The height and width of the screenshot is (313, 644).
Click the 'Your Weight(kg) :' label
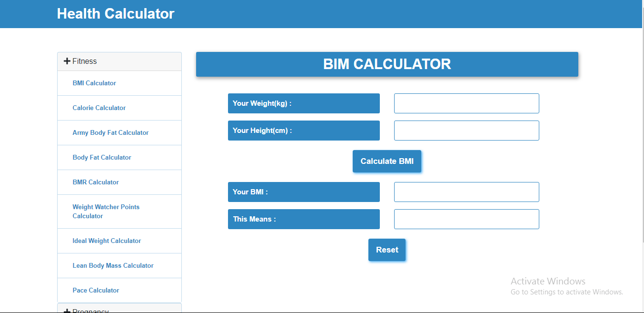point(304,103)
